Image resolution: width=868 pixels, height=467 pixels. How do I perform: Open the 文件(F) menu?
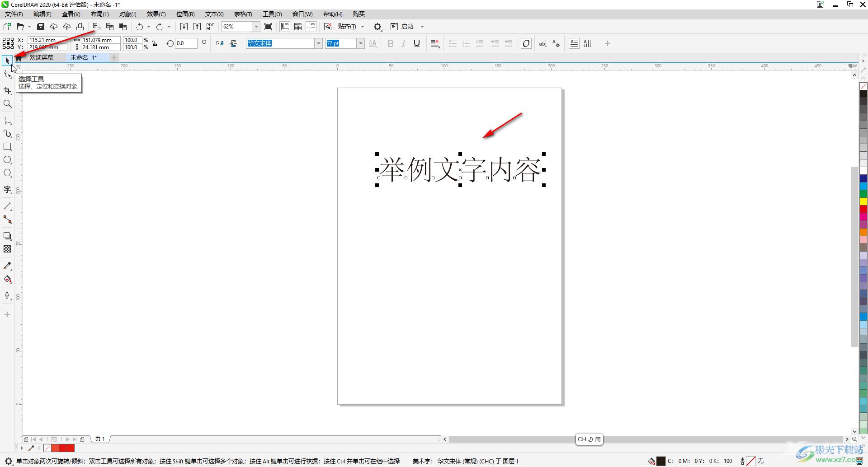pyautogui.click(x=14, y=14)
